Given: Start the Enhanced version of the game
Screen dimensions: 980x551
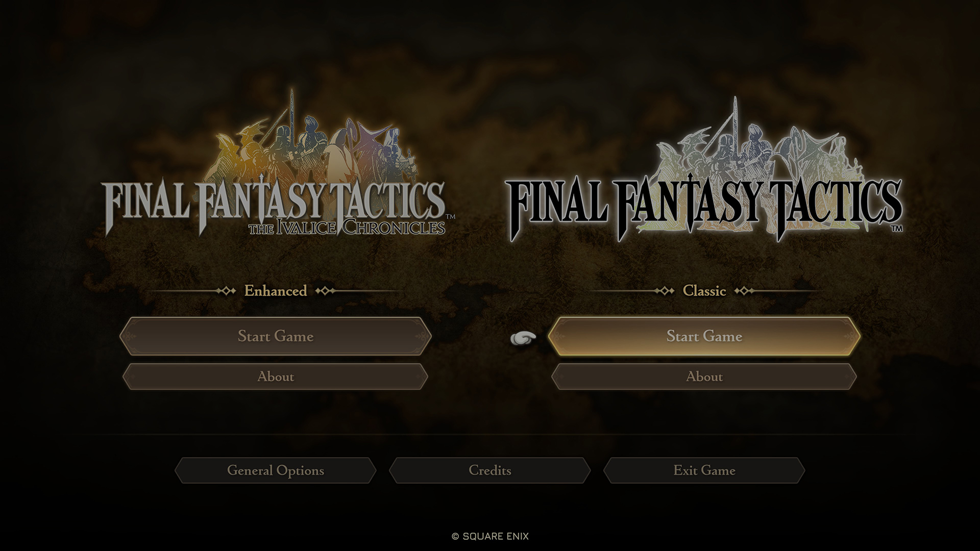Looking at the screenshot, I should coord(276,336).
